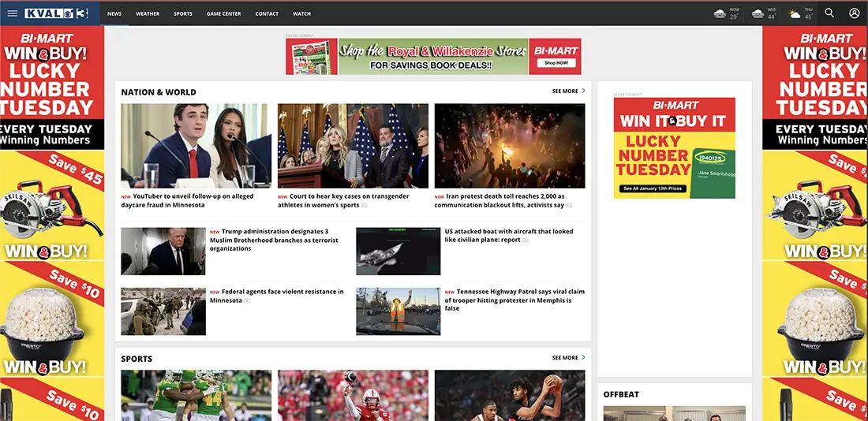
Task: Open the SPORTS nav item
Action: pos(183,14)
